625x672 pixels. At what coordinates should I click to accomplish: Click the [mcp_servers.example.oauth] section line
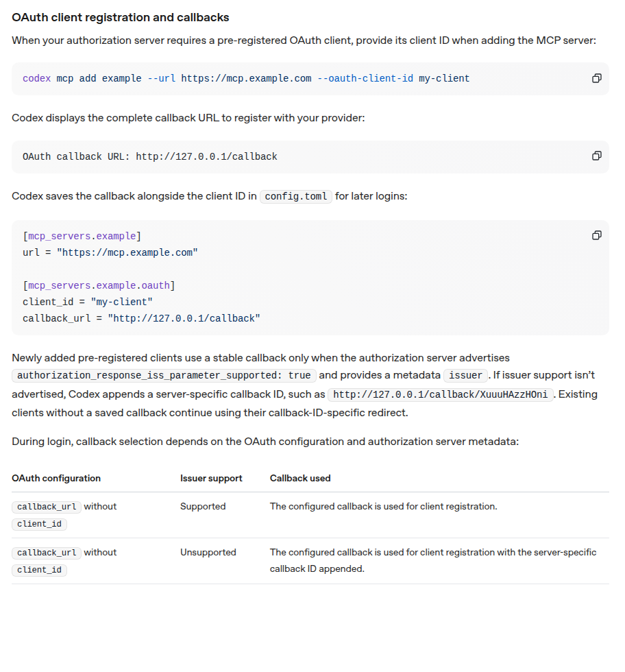coord(99,285)
